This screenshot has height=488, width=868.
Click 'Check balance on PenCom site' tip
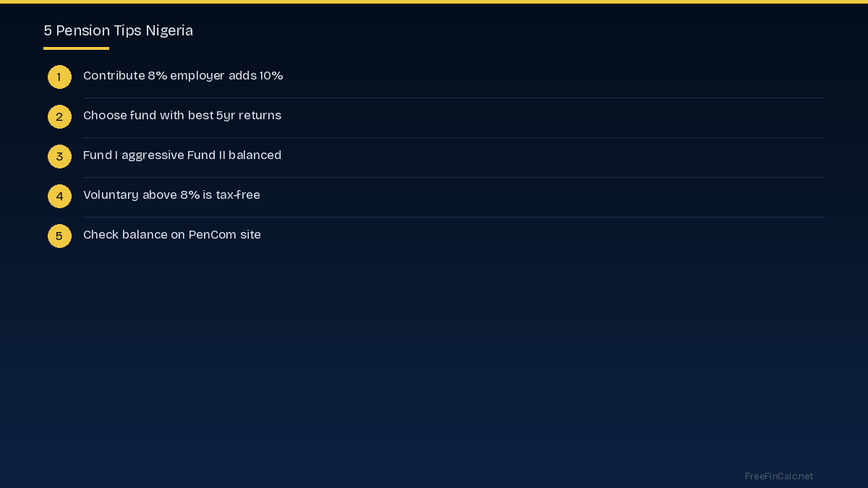(172, 235)
